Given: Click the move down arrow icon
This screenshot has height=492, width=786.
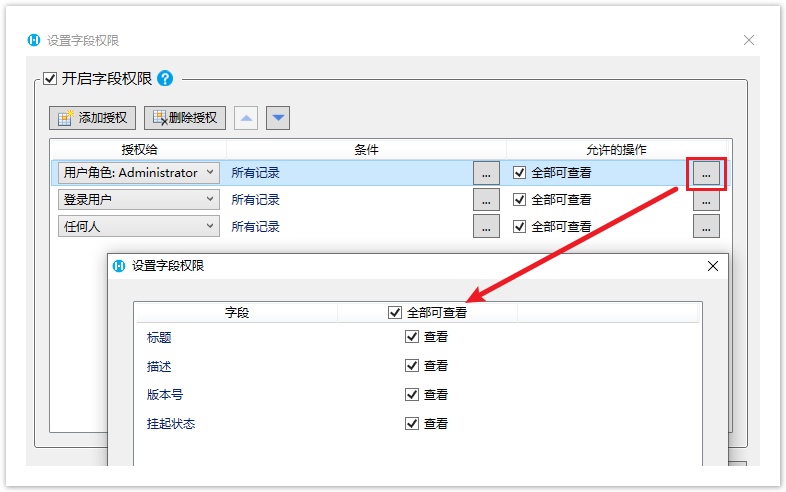Looking at the screenshot, I should [x=279, y=118].
